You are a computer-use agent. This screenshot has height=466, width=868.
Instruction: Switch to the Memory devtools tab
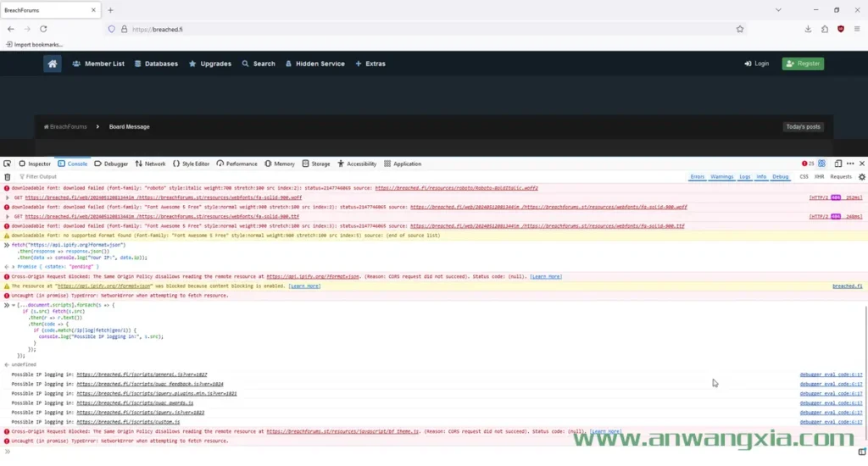tap(279, 164)
